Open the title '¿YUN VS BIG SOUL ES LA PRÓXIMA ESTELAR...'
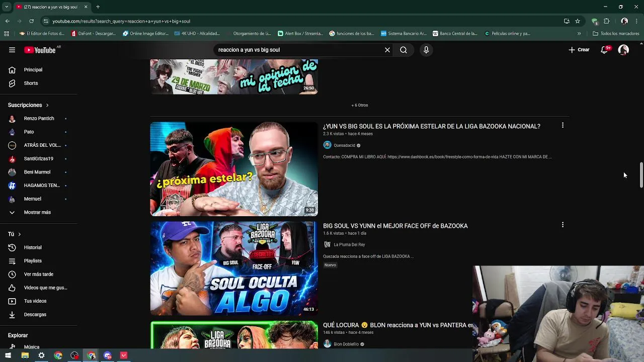Screen dimensions: 644x362 (x=432, y=126)
